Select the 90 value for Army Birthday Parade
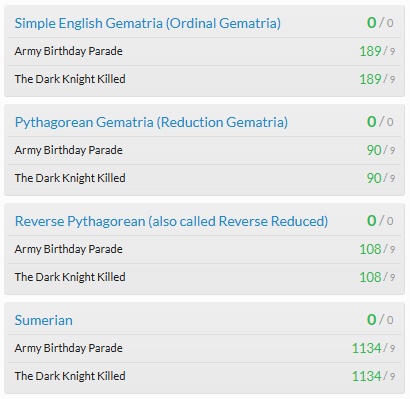The width and height of the screenshot is (410, 399). click(374, 150)
